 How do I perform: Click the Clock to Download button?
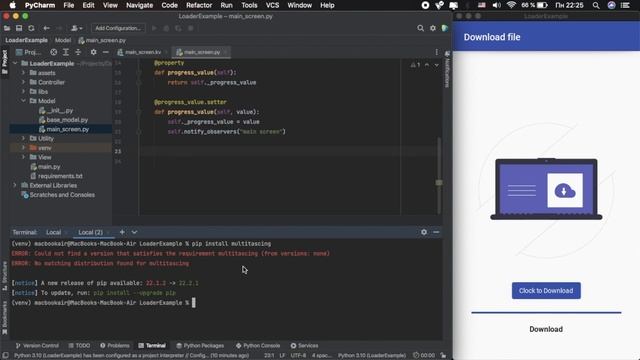point(546,291)
